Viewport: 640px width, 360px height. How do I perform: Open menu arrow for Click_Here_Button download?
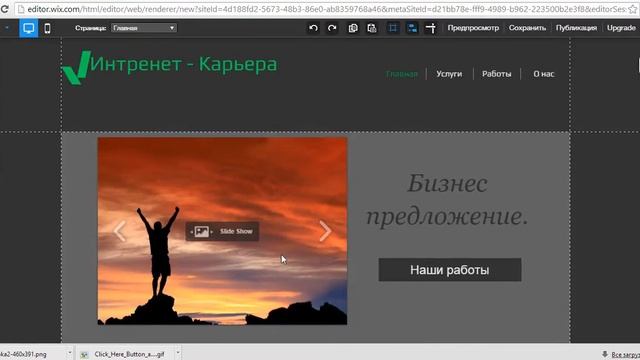click(x=178, y=352)
